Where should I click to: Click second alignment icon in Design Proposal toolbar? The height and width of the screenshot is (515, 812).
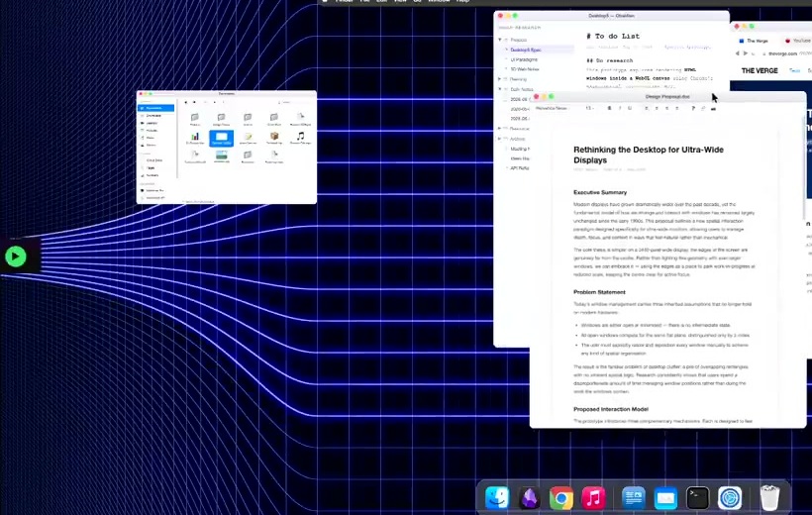tap(657, 108)
